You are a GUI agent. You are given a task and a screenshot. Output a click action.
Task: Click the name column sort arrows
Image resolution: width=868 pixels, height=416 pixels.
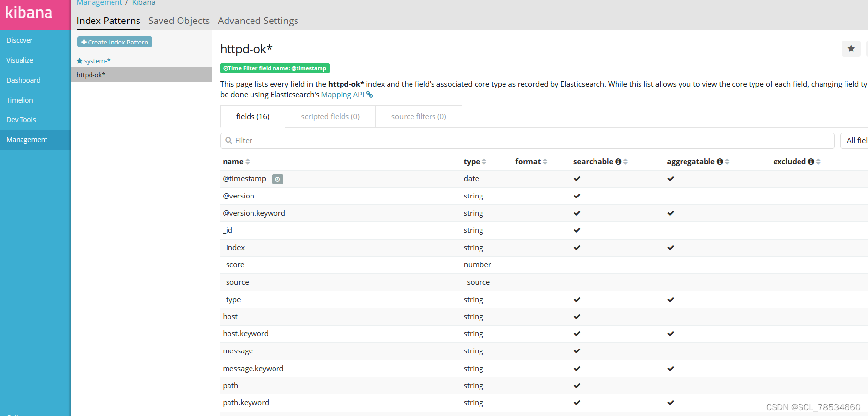248,162
